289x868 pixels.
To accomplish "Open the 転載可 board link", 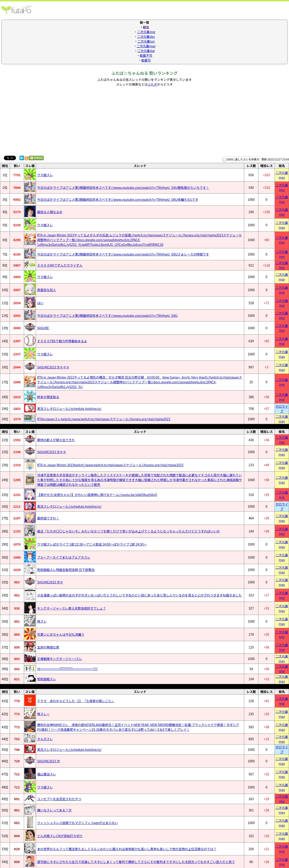I will click(146, 60).
